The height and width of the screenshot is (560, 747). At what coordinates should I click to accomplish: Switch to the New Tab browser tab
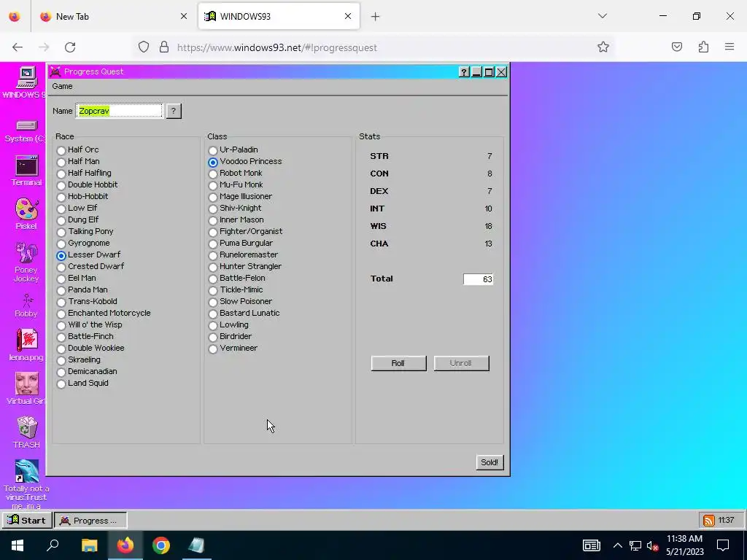point(112,16)
